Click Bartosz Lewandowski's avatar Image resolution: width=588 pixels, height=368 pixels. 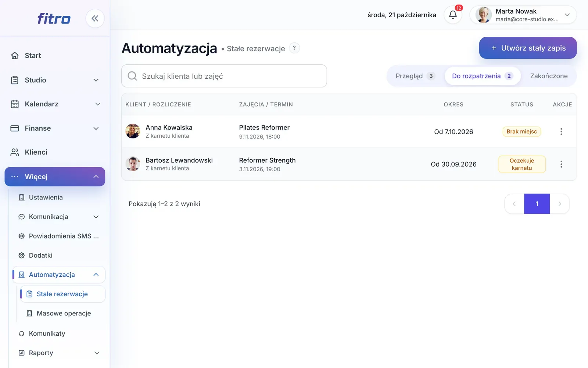pyautogui.click(x=133, y=164)
